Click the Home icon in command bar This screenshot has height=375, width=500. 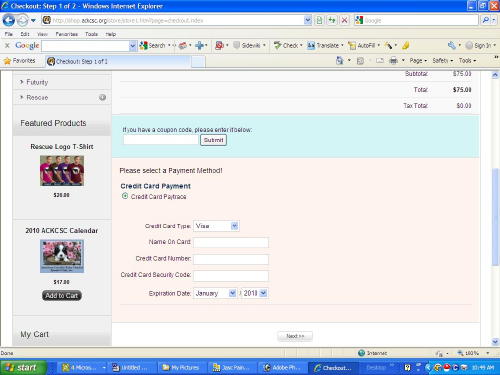click(340, 61)
